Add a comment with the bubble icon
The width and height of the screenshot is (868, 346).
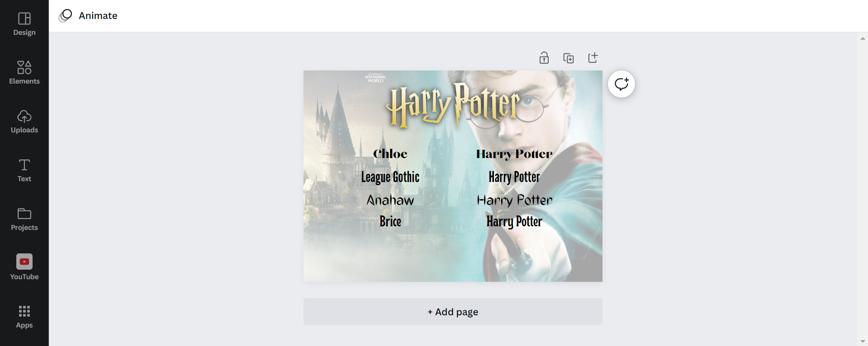tap(621, 84)
